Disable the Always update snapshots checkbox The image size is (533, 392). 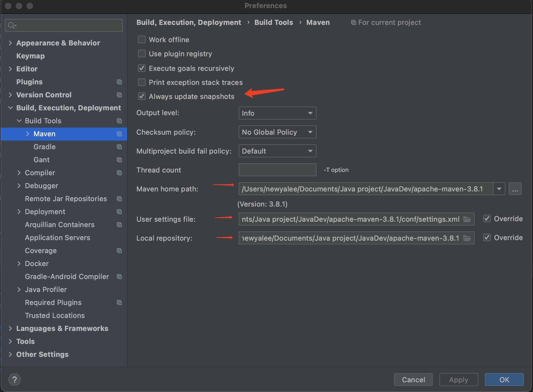pos(142,96)
